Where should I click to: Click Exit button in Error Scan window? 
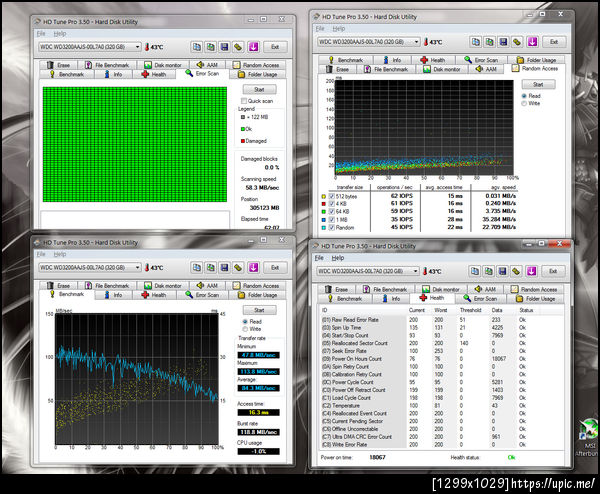[275, 47]
